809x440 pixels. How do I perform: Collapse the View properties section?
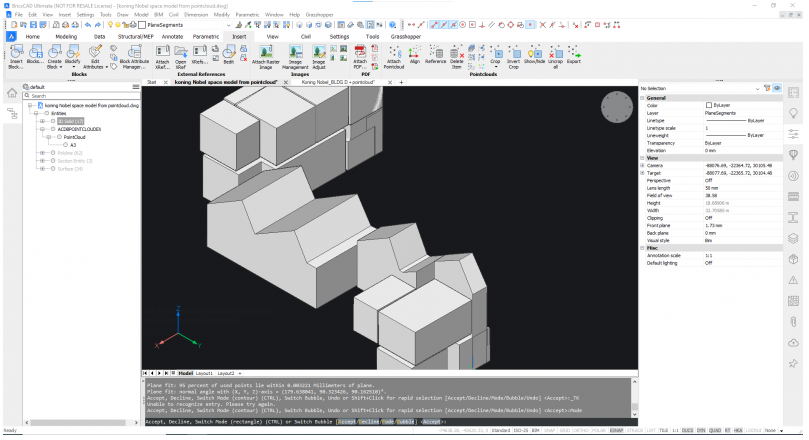(643, 158)
